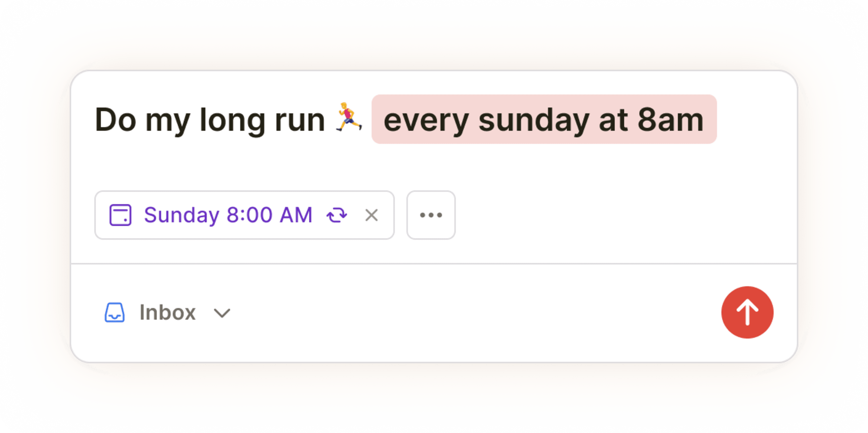Click the running person emoji
Screen dimensions: 868x433
click(349, 117)
